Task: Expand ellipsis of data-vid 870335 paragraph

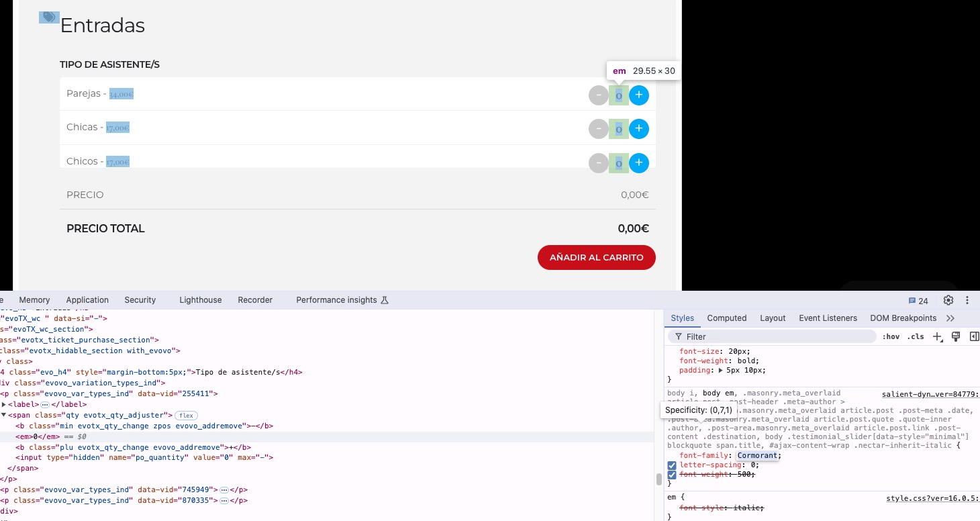Action: click(x=224, y=501)
